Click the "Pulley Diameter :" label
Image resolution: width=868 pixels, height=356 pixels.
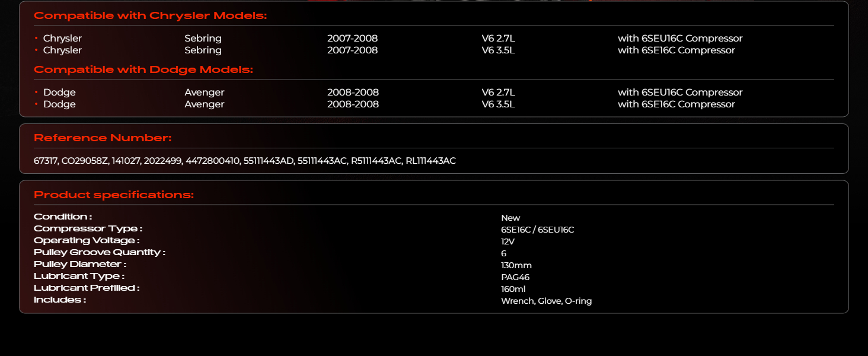click(80, 265)
